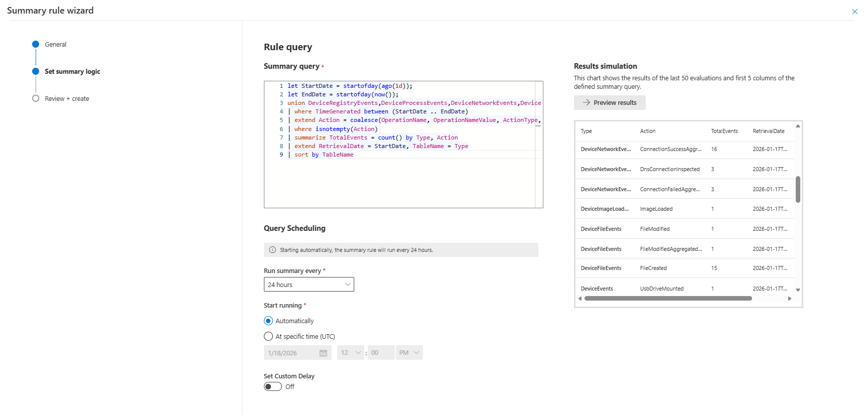The height and width of the screenshot is (415, 868).
Task: Click inside the summary query editor
Action: [x=401, y=181]
